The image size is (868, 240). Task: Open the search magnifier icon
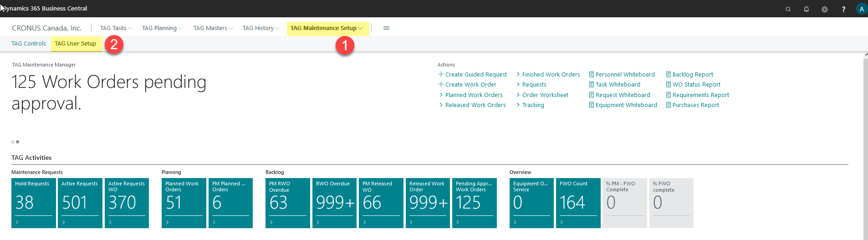click(788, 9)
